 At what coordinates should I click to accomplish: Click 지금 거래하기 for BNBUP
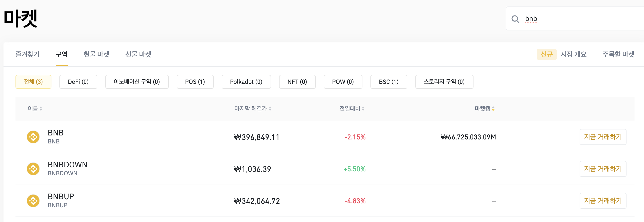click(x=603, y=201)
